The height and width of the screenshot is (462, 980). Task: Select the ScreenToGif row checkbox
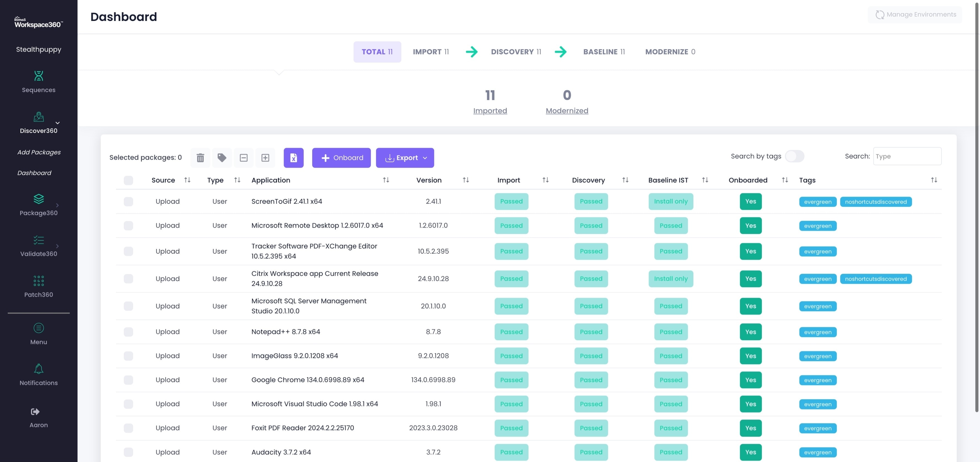(128, 201)
